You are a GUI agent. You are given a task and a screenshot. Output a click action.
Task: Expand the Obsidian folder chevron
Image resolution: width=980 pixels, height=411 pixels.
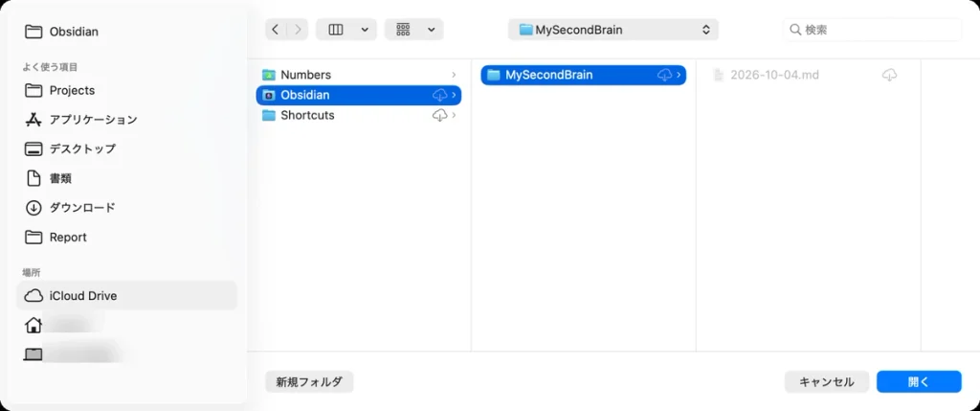tap(454, 95)
